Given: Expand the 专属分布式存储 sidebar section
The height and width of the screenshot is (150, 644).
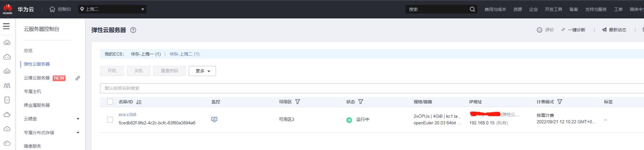Looking at the screenshot, I should coord(78,133).
